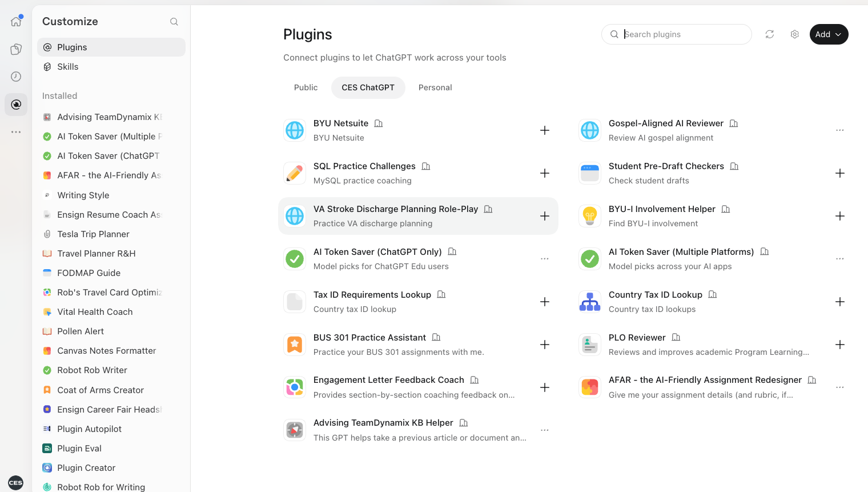Add the BYU Netsuite plugin with plus

click(x=545, y=130)
